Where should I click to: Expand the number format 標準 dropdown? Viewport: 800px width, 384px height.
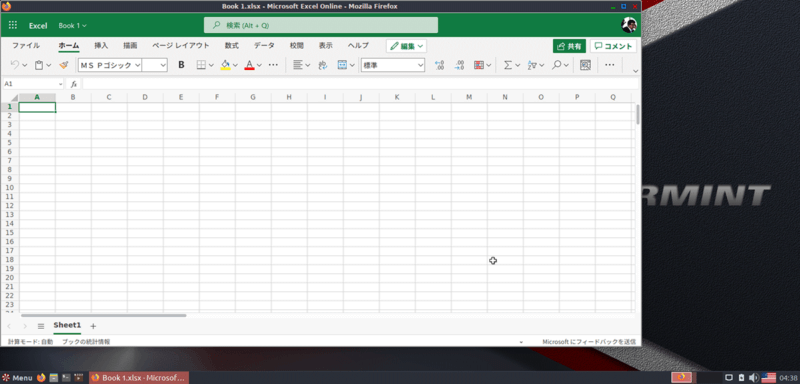pyautogui.click(x=393, y=65)
